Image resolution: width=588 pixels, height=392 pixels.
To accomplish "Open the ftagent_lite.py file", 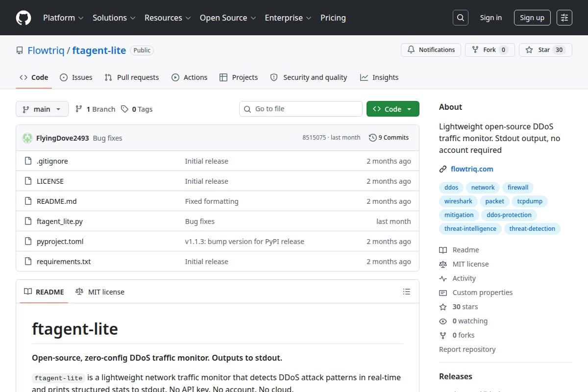I will tap(60, 221).
